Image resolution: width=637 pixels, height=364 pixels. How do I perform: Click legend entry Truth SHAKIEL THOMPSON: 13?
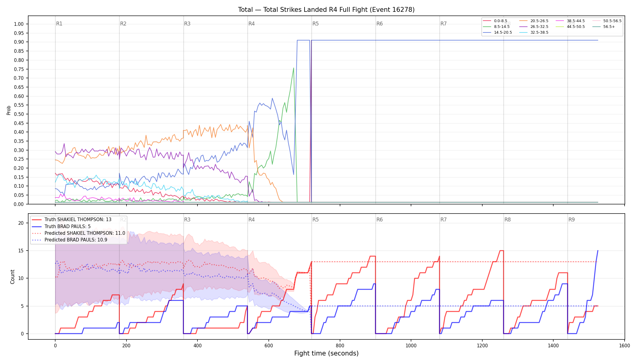coord(72,220)
